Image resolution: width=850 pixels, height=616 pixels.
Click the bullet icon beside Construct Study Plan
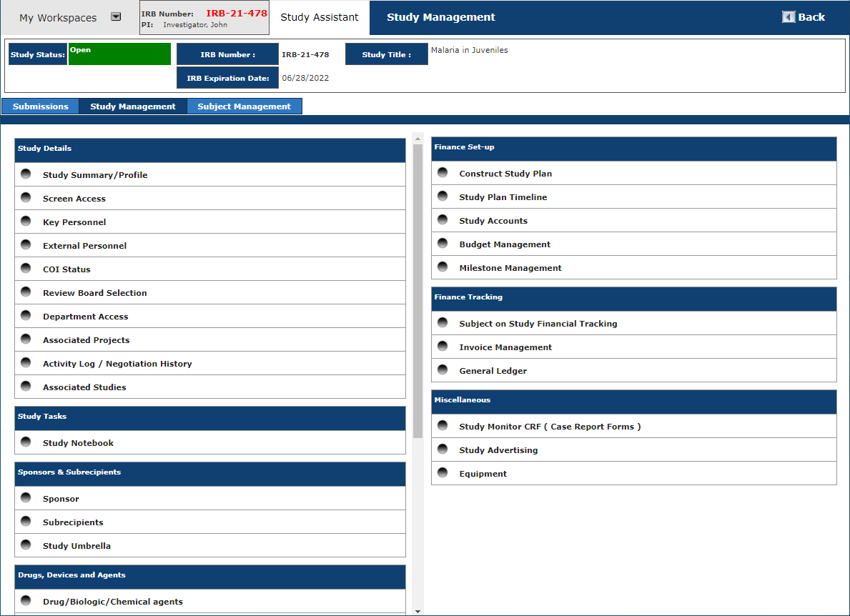tap(443, 173)
